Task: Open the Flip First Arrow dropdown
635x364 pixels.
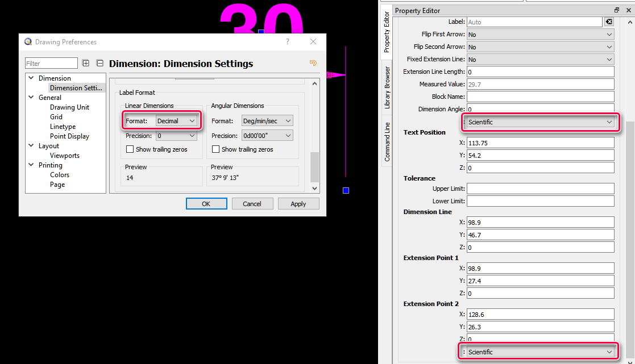Action: pos(540,35)
